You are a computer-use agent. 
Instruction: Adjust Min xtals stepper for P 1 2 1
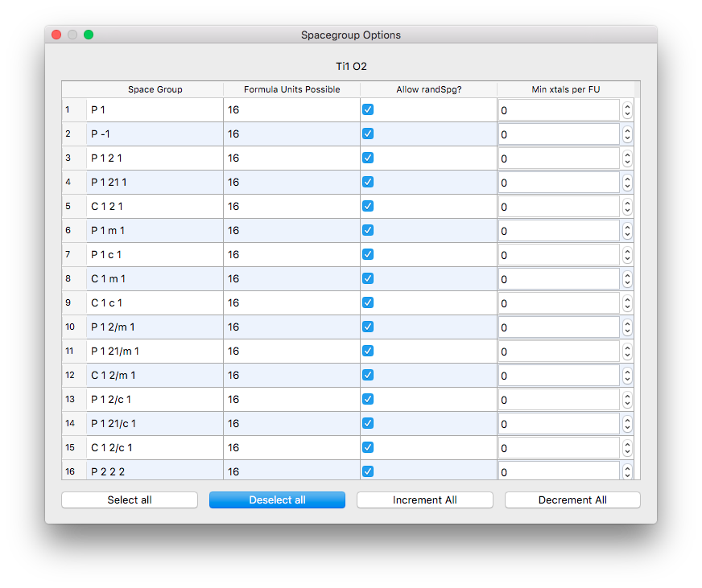pyautogui.click(x=627, y=158)
